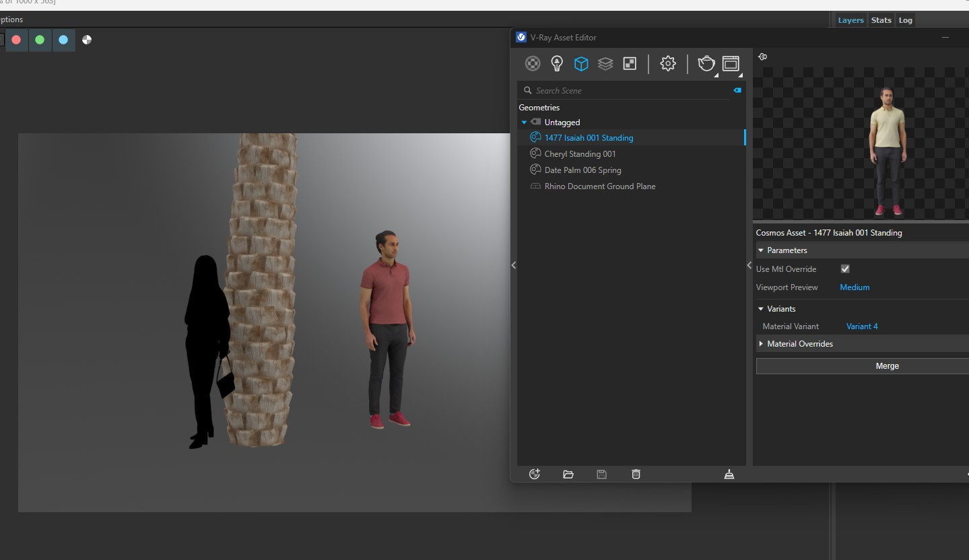Toggle the blue channel button in frame buffer
This screenshot has width=969, height=560.
point(63,40)
